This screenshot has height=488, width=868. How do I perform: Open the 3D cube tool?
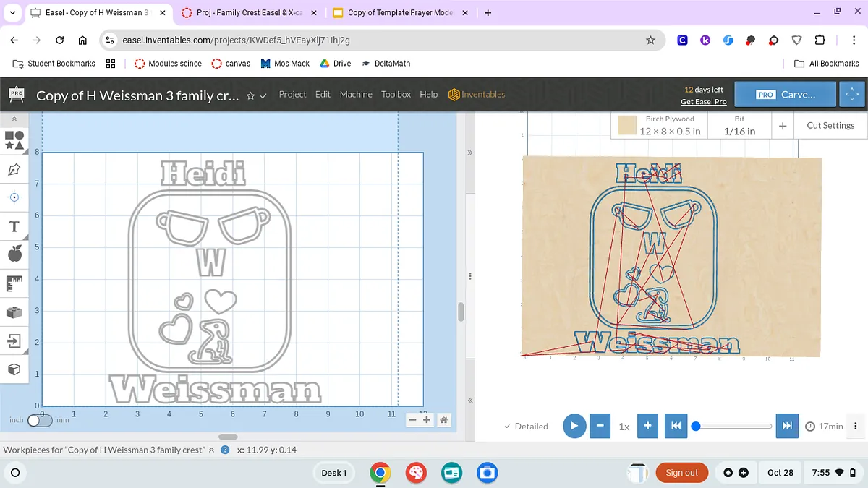[x=14, y=369]
